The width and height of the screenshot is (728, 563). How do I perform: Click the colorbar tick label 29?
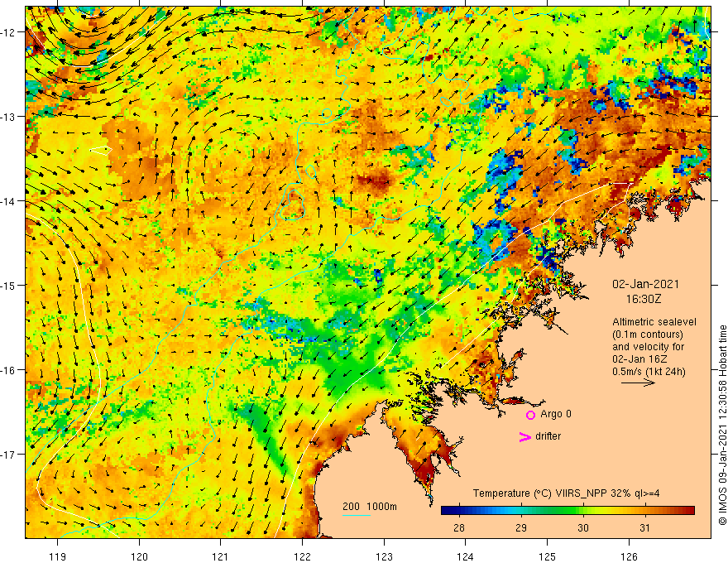(x=521, y=527)
